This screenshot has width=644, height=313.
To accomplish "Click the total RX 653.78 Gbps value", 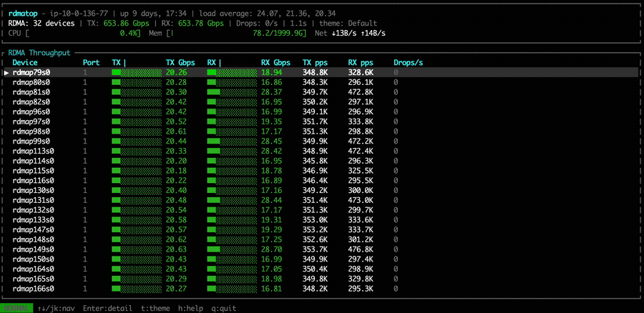I will 201,24.
